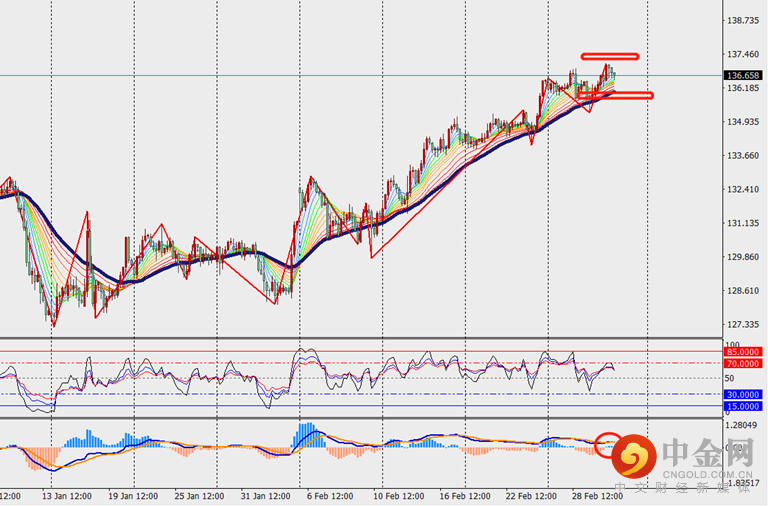Click the red 70.0000 level label
Screen dimensions: 768x506
[744, 364]
